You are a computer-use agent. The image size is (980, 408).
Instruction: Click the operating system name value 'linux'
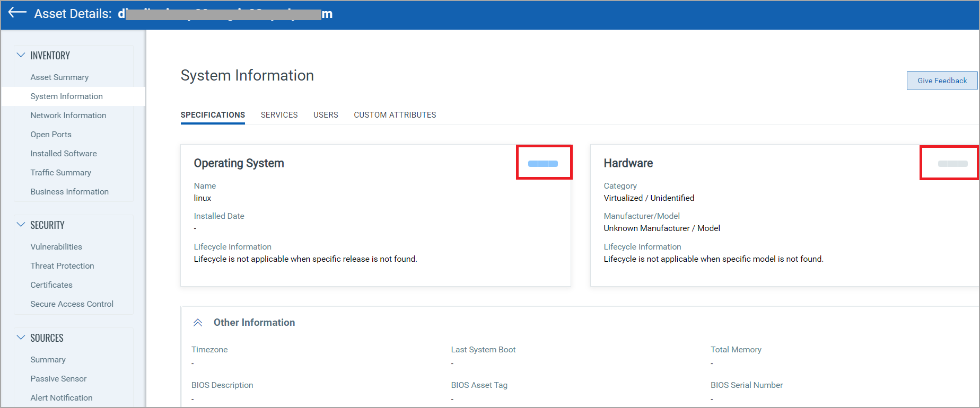click(203, 198)
